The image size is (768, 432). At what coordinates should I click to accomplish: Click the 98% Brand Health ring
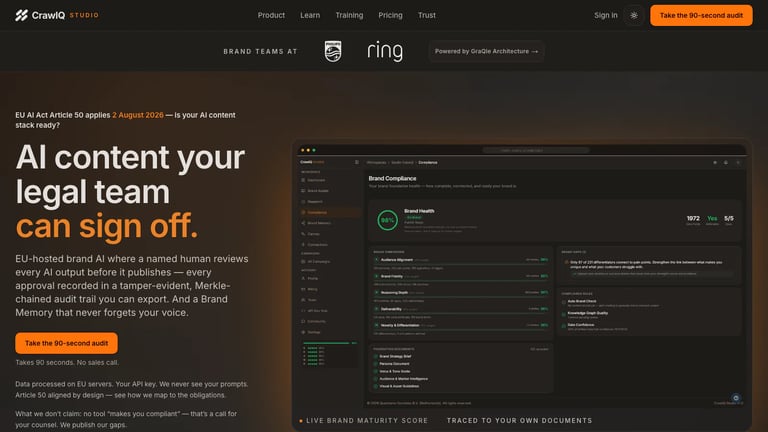[387, 220]
